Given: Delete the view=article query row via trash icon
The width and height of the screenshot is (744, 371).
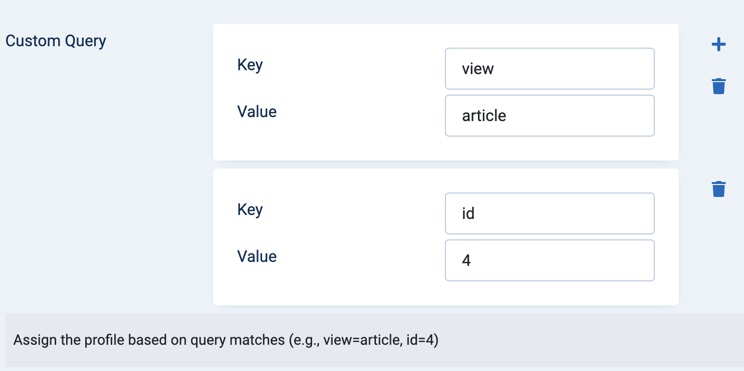Looking at the screenshot, I should click(x=718, y=86).
